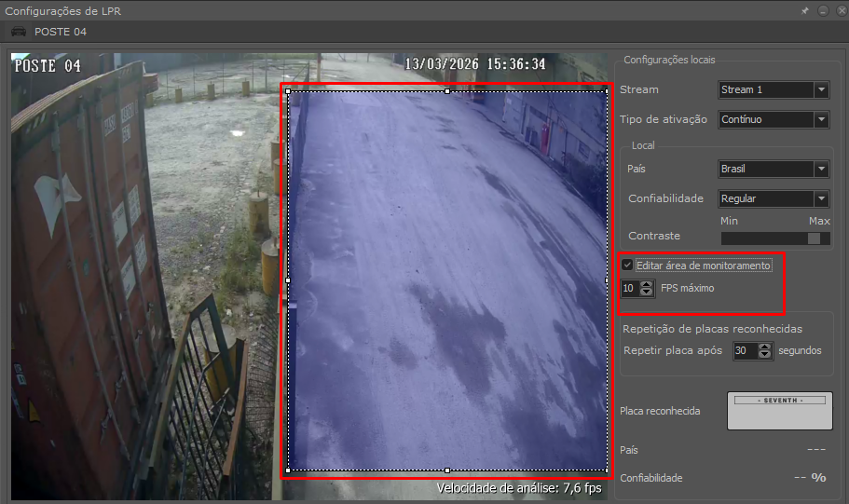Screen dimensions: 849x504
Task: Click the FPS máximo number field
Action: (630, 289)
